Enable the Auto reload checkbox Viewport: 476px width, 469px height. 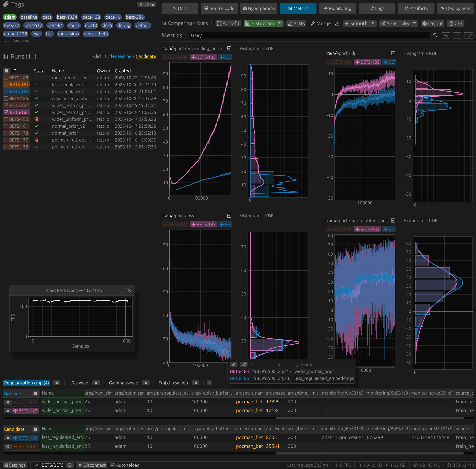(112, 465)
